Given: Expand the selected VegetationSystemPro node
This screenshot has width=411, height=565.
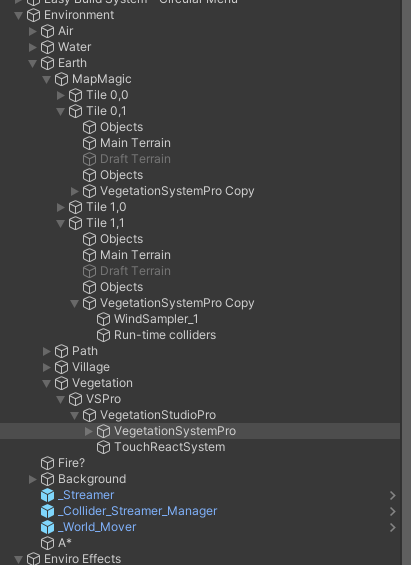Looking at the screenshot, I should coord(89,431).
